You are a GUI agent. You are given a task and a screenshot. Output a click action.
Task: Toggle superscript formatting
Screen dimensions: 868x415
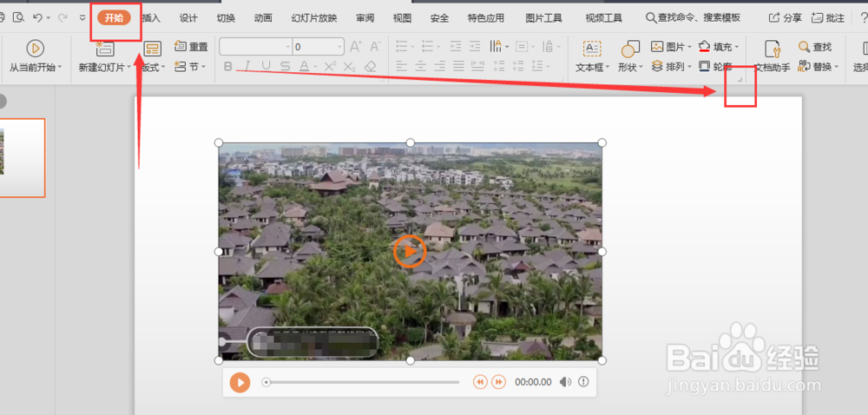331,66
